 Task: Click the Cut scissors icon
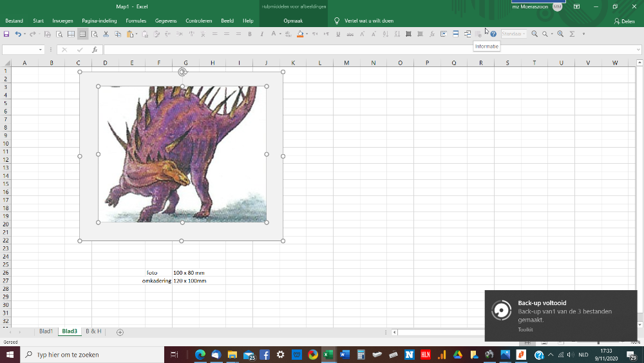click(106, 34)
